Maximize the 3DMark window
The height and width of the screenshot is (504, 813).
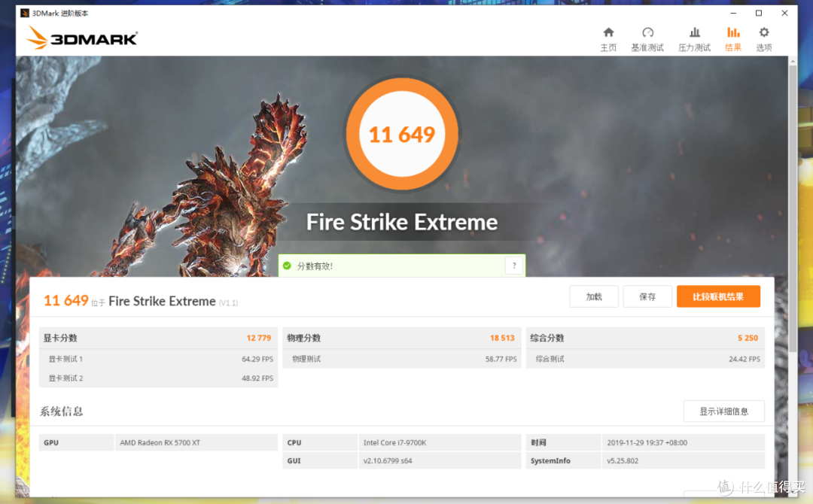759,13
